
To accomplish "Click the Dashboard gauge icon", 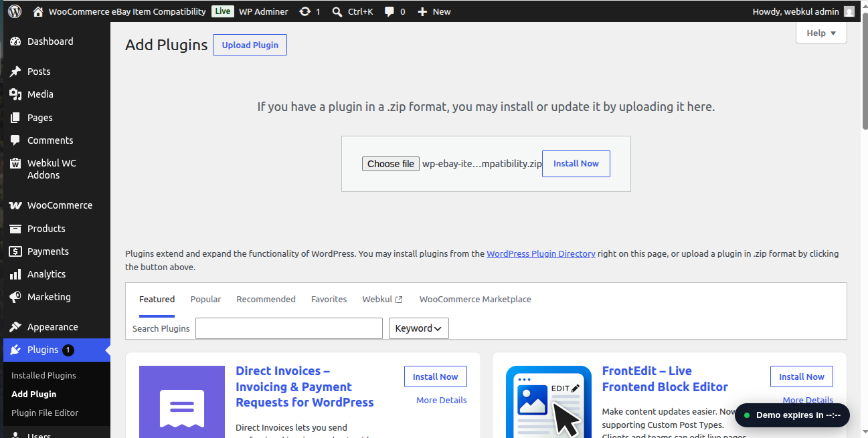I will (x=15, y=41).
